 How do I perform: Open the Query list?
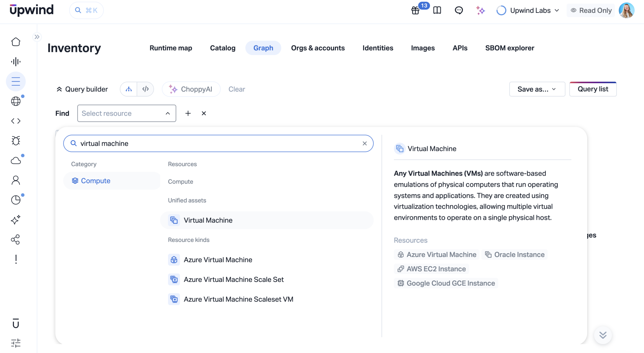pos(593,89)
